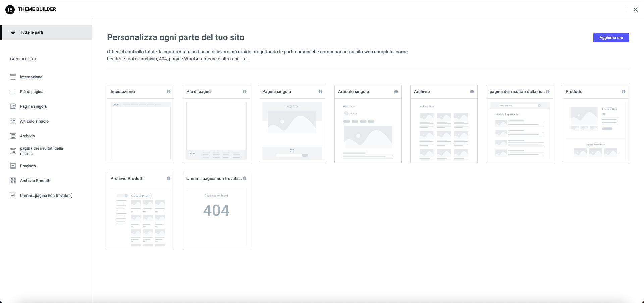The height and width of the screenshot is (303, 644).
Task: Close the Theme Builder window
Action: [x=636, y=10]
